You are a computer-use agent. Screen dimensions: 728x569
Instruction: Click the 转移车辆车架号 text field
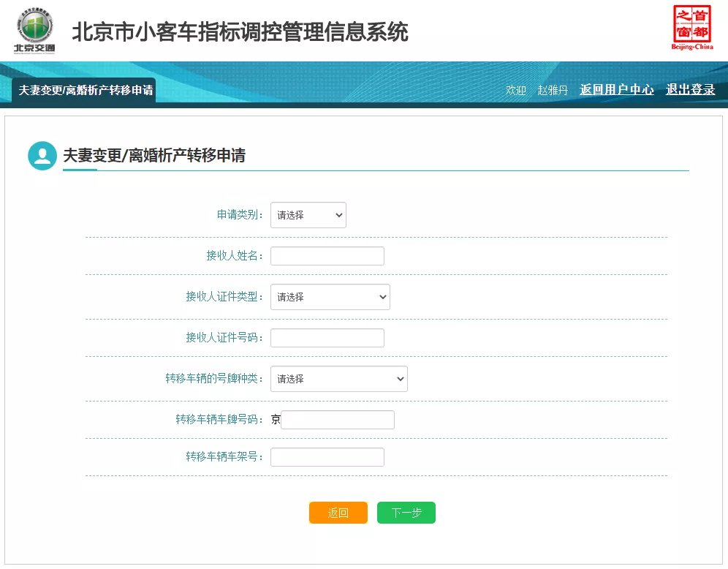(x=327, y=457)
